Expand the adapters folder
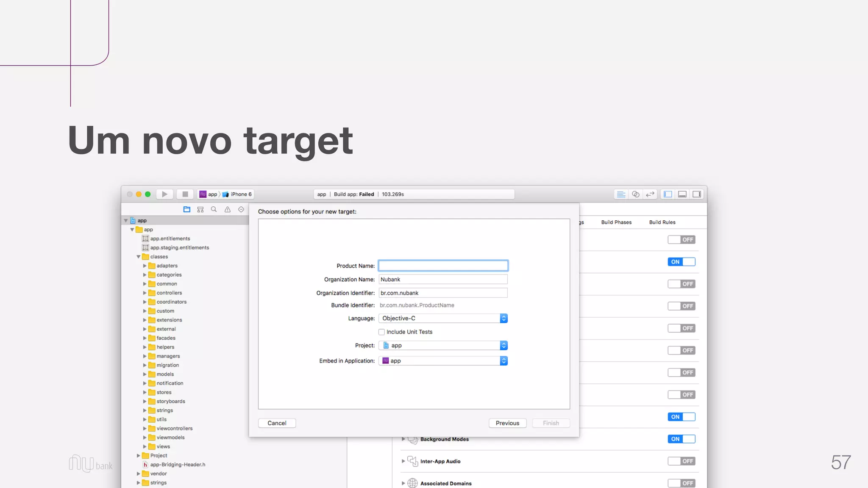The height and width of the screenshot is (488, 868). point(145,266)
